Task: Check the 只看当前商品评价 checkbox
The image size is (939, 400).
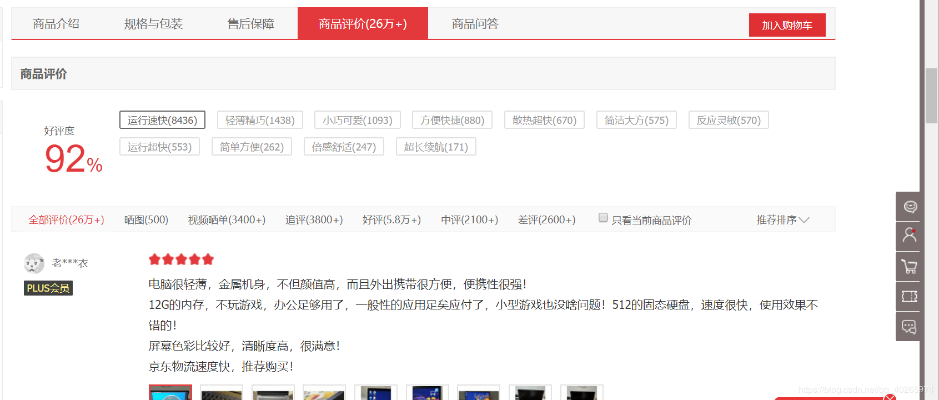Action: 602,218
